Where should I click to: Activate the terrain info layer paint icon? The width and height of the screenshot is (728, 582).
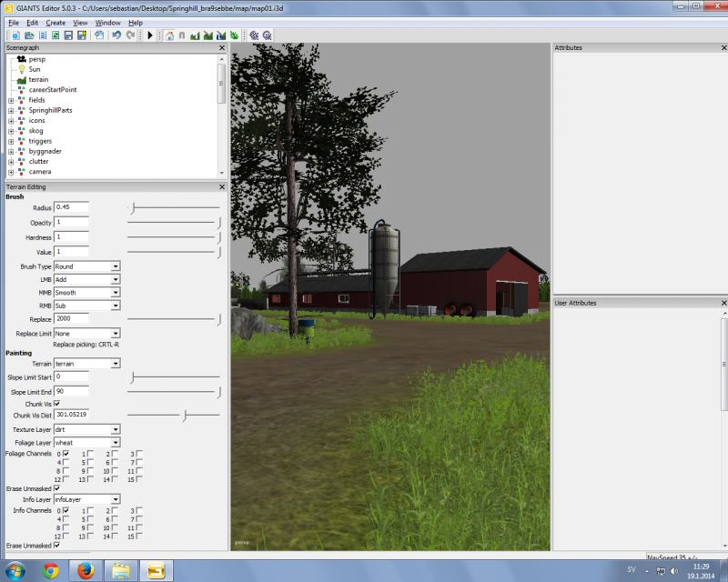[221, 35]
